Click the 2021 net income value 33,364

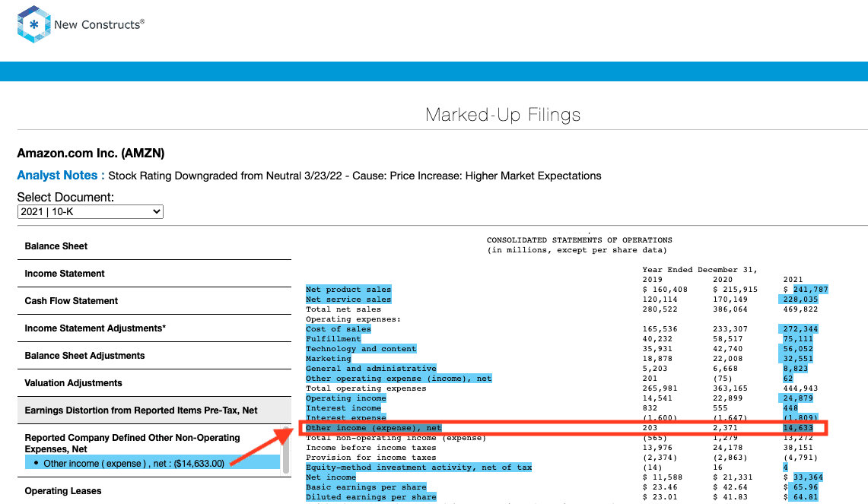pos(808,477)
